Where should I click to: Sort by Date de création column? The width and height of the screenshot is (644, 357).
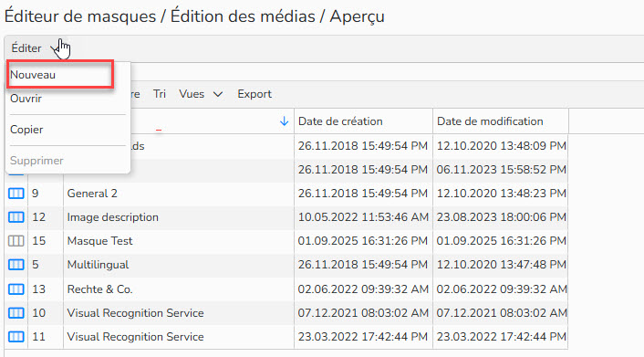pyautogui.click(x=340, y=121)
